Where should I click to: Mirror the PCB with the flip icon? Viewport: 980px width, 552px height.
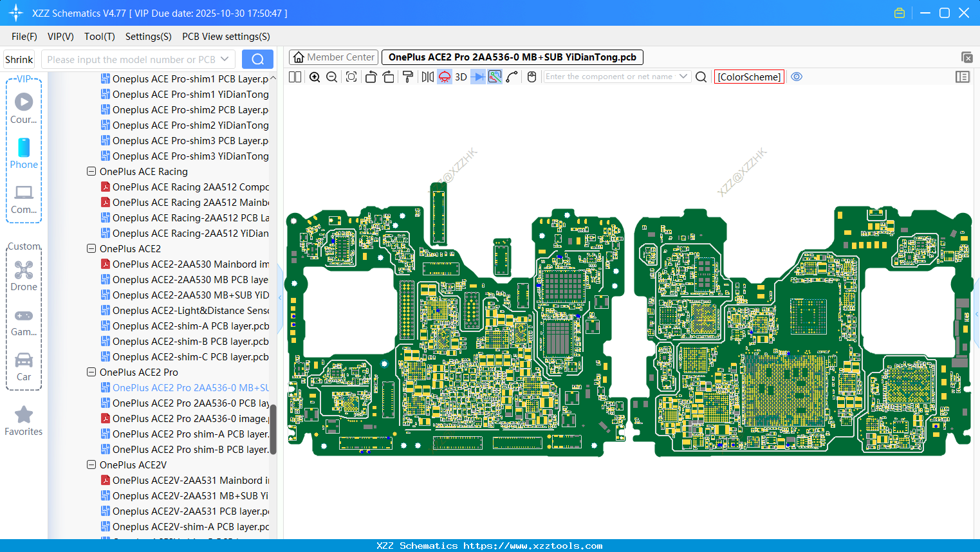point(428,77)
